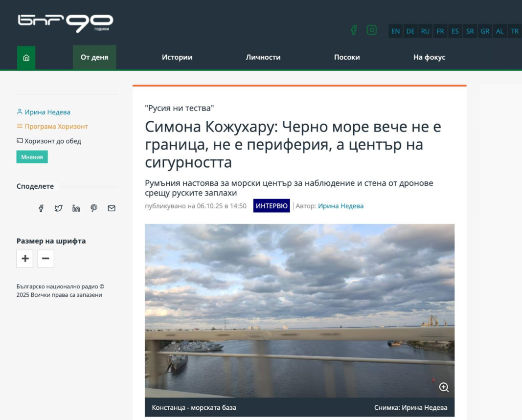Open "Програма Хоризонт" sidebar link
The height and width of the screenshot is (420, 522).
[56, 127]
